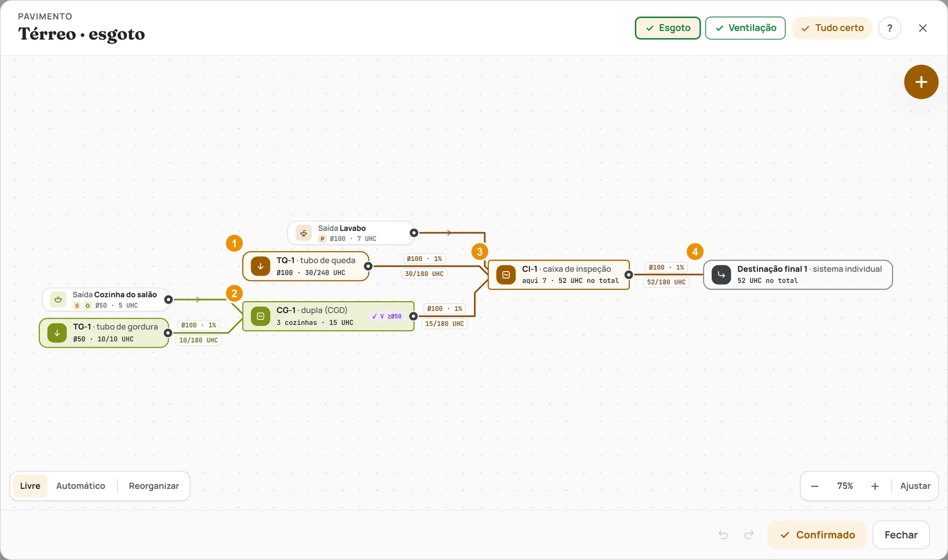Click the Destinação final 1 arrow icon
The image size is (948, 560).
click(x=721, y=275)
